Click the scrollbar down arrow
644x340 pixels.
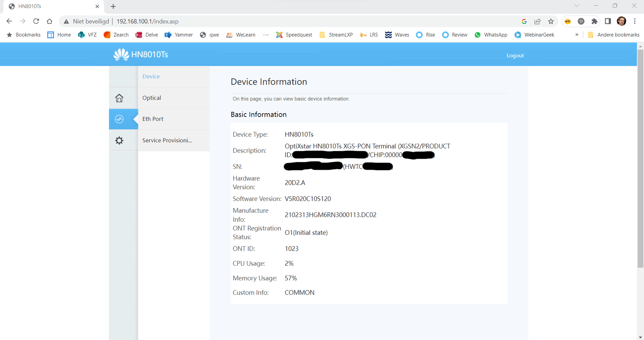[640, 338]
